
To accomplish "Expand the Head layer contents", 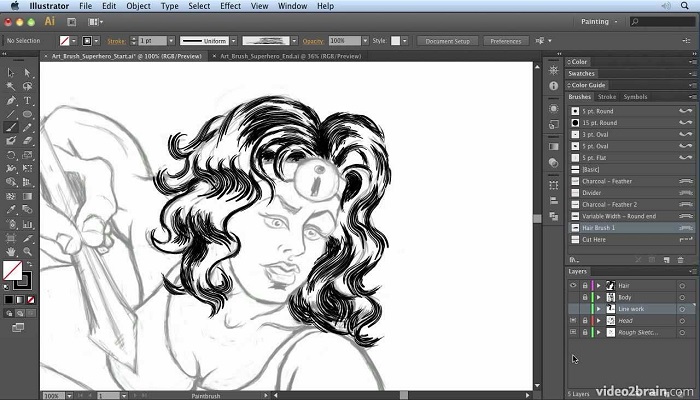I will coord(599,321).
